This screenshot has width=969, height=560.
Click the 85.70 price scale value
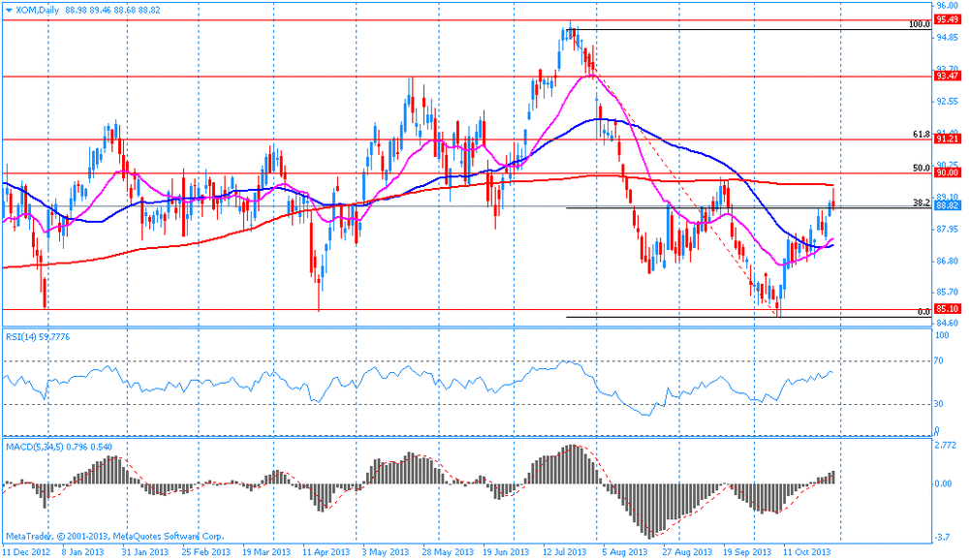948,292
